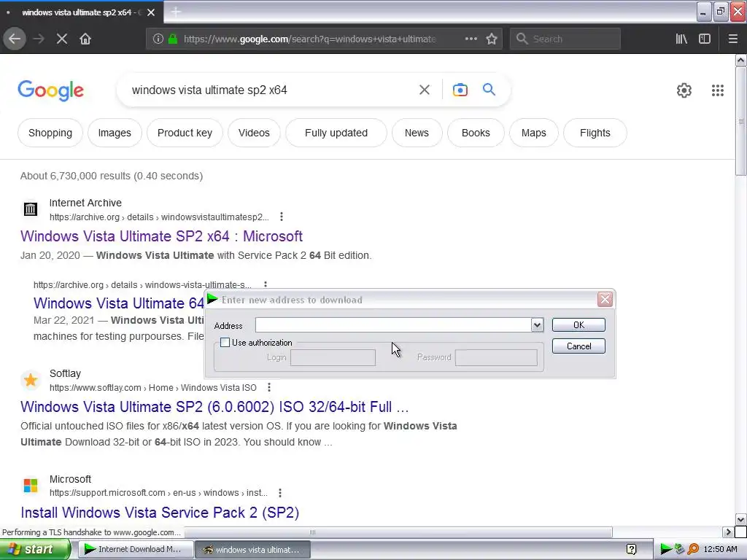Viewport: 747px width, 560px height.
Task: Search by image camera icon
Action: (460, 90)
